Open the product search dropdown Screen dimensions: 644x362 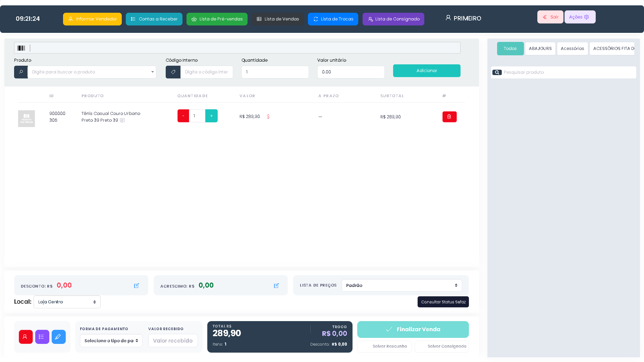tap(92, 72)
